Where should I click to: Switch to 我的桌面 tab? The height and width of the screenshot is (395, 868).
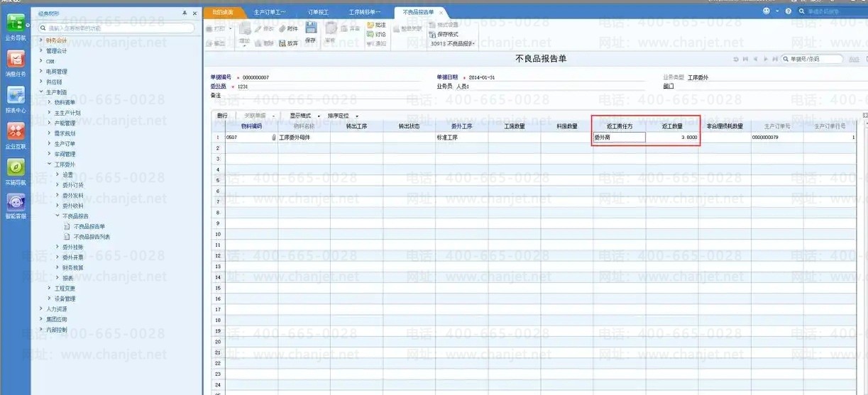(222, 13)
